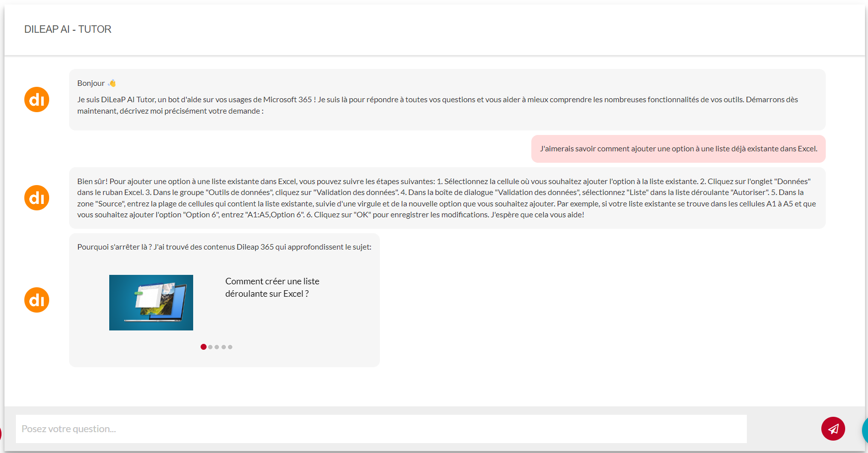Click the 'Bonjour' greeting text
The image size is (868, 453).
(x=91, y=83)
